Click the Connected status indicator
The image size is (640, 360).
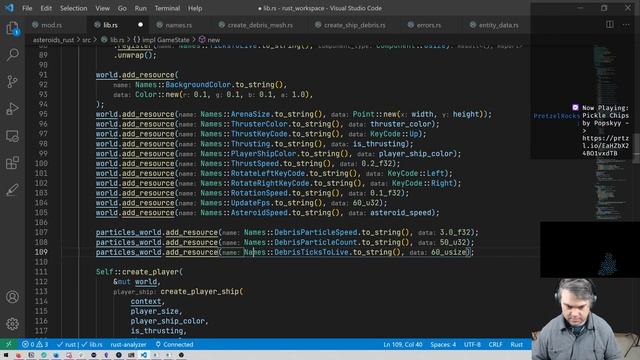(x=174, y=344)
